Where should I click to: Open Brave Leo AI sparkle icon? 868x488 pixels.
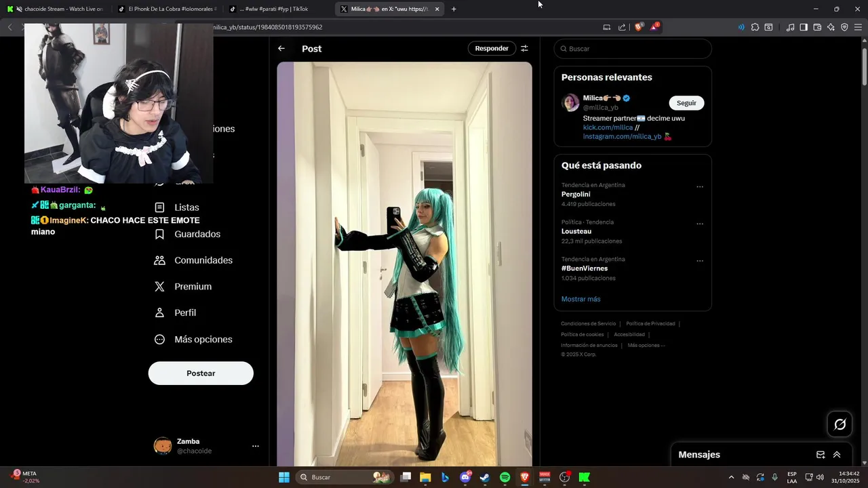point(831,27)
